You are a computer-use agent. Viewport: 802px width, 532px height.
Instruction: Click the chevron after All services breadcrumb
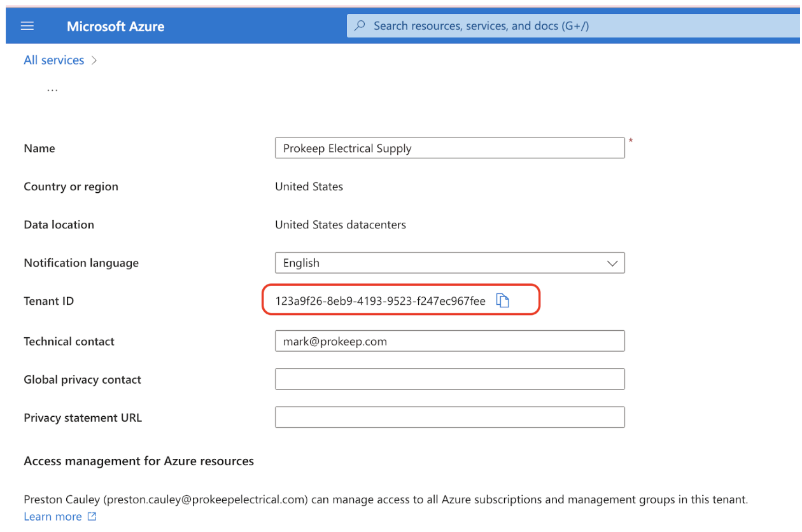pos(94,59)
